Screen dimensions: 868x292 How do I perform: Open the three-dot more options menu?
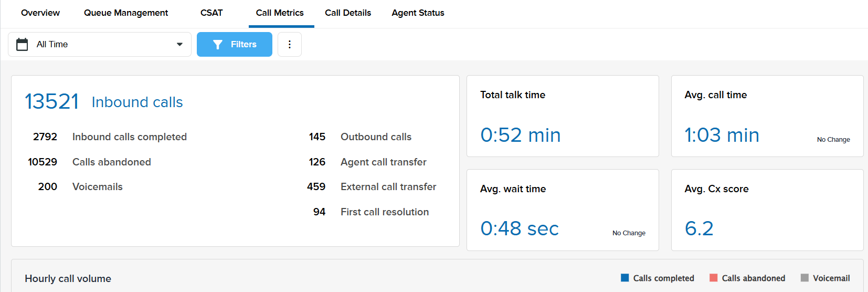pos(290,45)
